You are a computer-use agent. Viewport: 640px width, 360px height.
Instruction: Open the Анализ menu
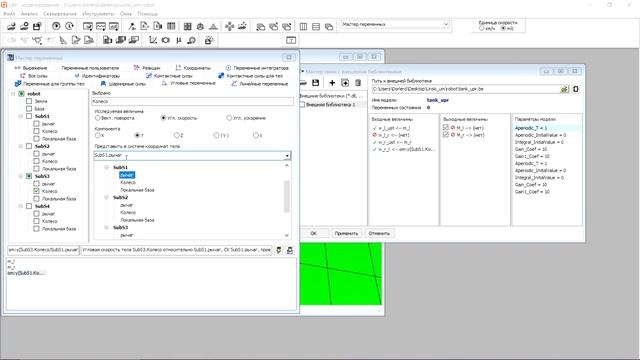click(29, 13)
